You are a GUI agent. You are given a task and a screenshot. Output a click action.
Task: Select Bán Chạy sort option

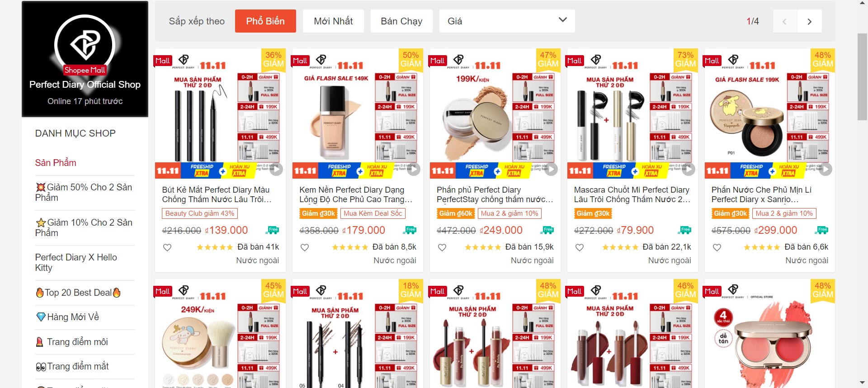click(401, 21)
